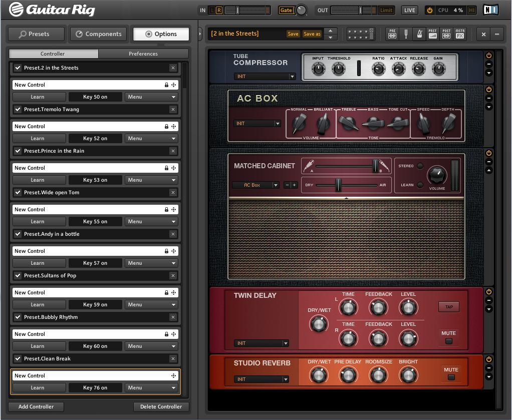Viewport: 512px width, 420px height.
Task: Open the Matched Cabinet AC Box dropdown
Action: pos(255,185)
